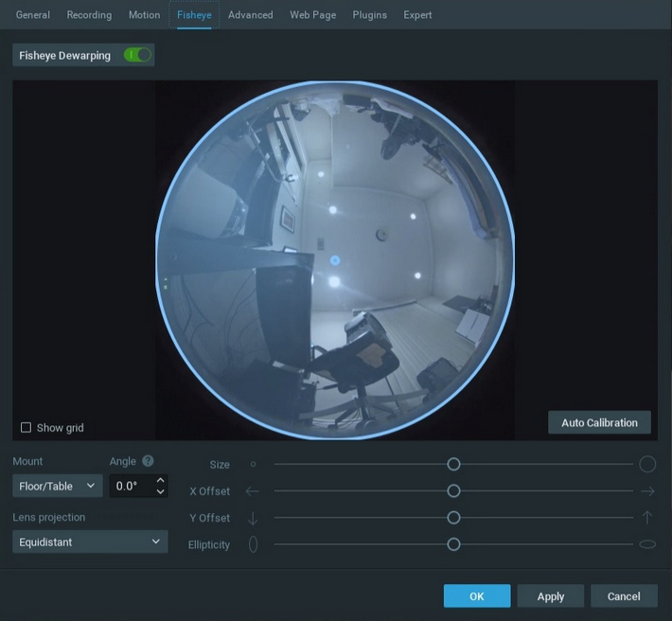Switch to the Web Page tab
The image size is (672, 621).
(313, 15)
